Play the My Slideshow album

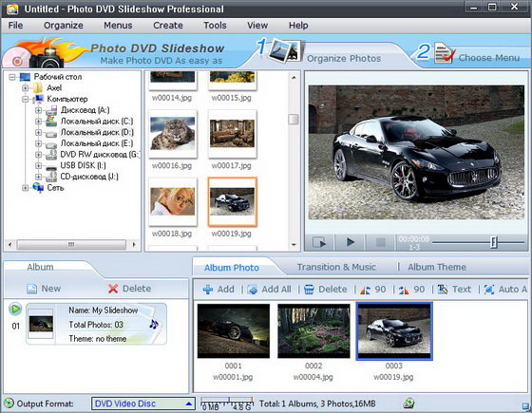click(x=15, y=309)
